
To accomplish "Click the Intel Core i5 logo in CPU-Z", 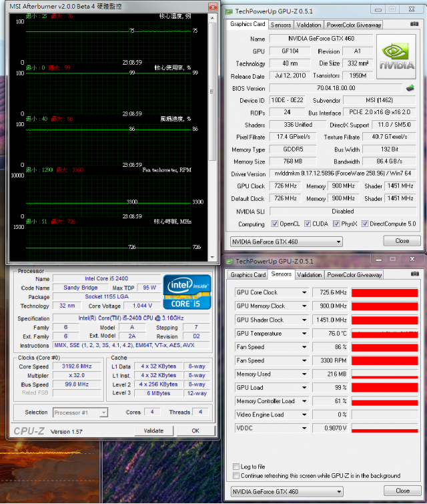I will [187, 292].
